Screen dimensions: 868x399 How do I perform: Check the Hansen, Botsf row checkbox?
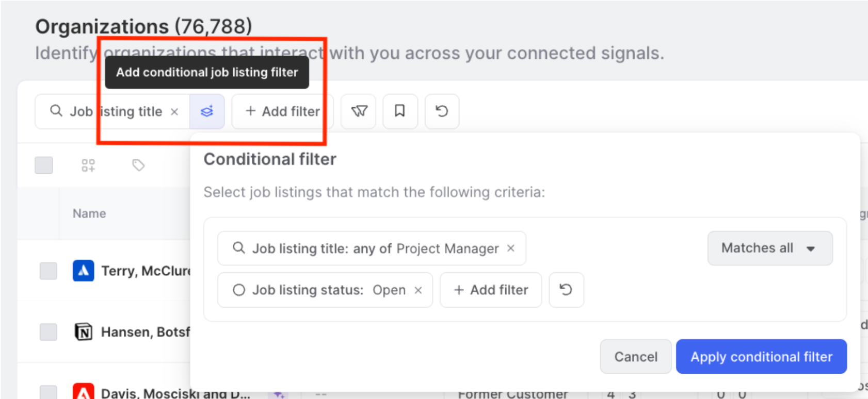49,332
